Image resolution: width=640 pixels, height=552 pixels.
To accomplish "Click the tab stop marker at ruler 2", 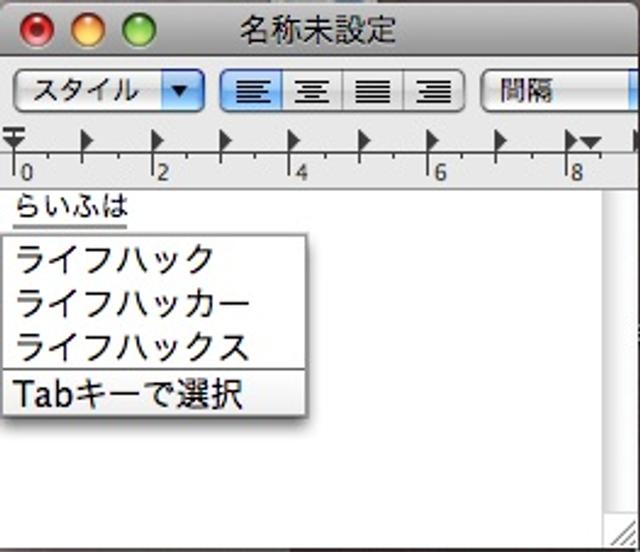I will [157, 140].
